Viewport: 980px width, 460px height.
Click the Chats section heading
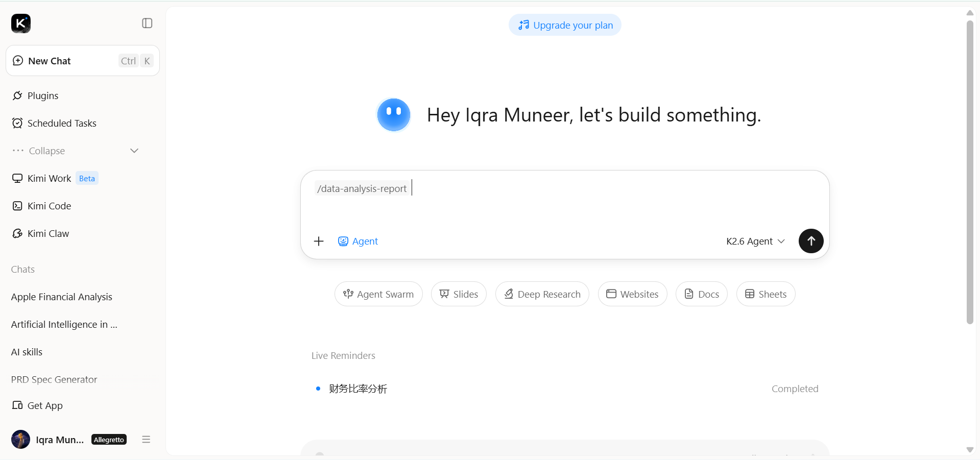[23, 270]
